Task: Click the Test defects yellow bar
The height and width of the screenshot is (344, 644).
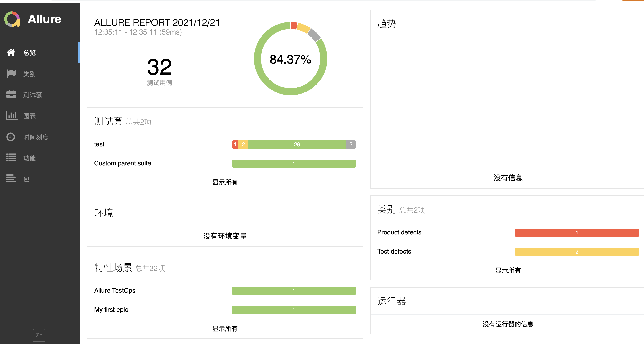Action: (577, 252)
